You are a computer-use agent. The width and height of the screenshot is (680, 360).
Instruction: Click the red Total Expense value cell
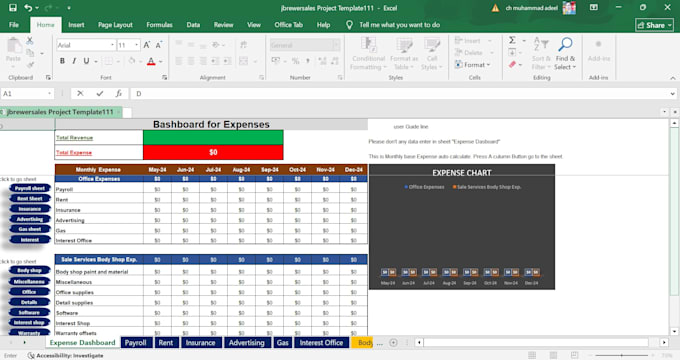tap(213, 152)
